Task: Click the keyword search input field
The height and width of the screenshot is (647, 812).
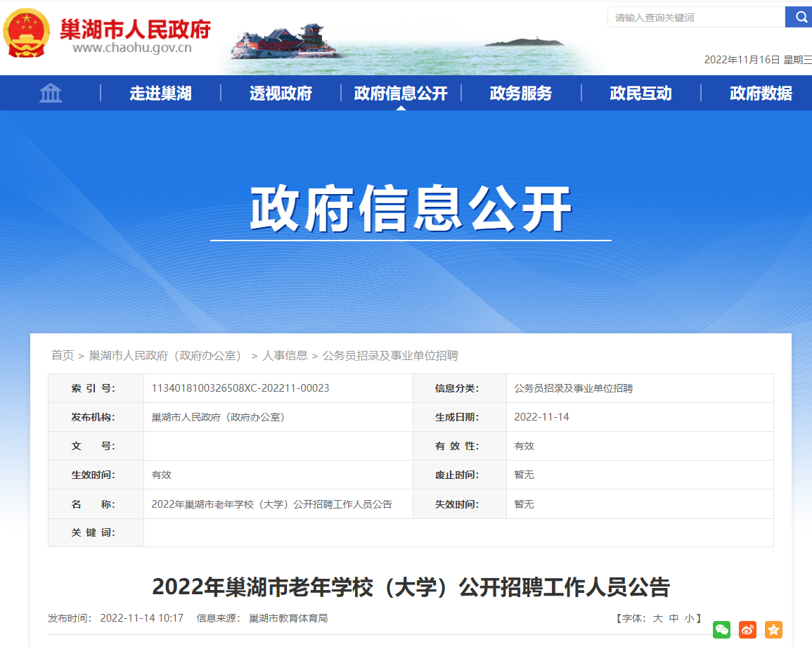Action: coord(697,17)
